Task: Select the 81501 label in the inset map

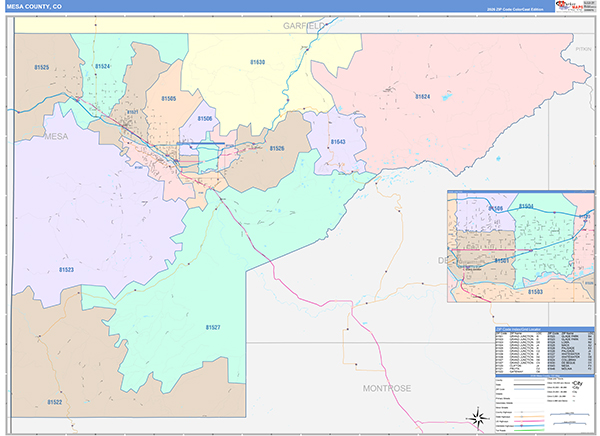Action: tap(502, 261)
